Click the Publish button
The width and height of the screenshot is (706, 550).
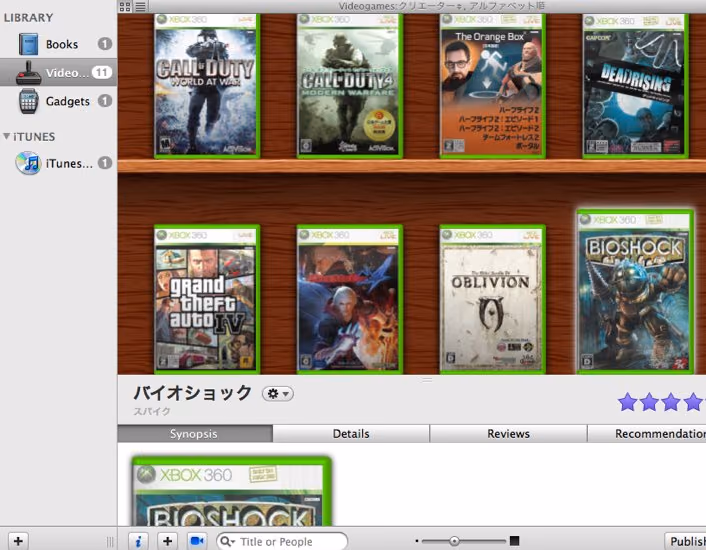click(x=685, y=541)
